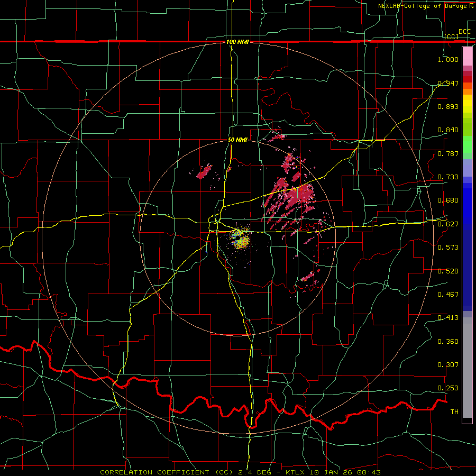Select the 0.467 scale value

(448, 295)
